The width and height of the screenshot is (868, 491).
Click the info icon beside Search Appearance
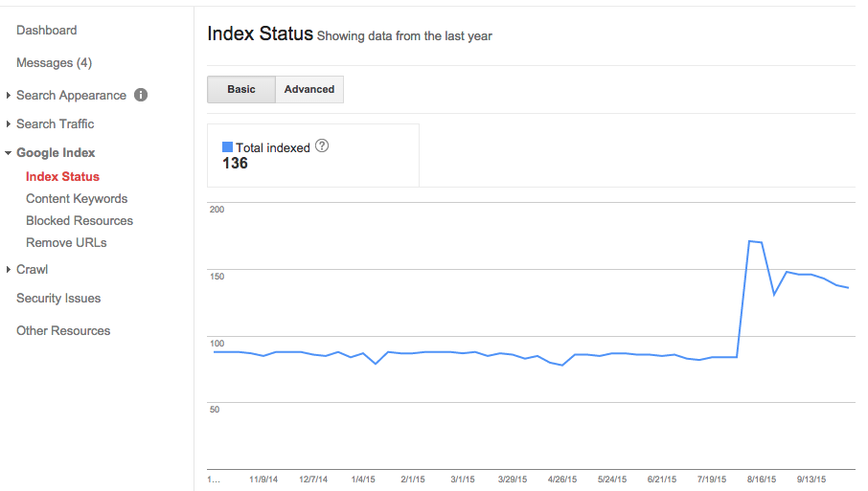[x=141, y=95]
